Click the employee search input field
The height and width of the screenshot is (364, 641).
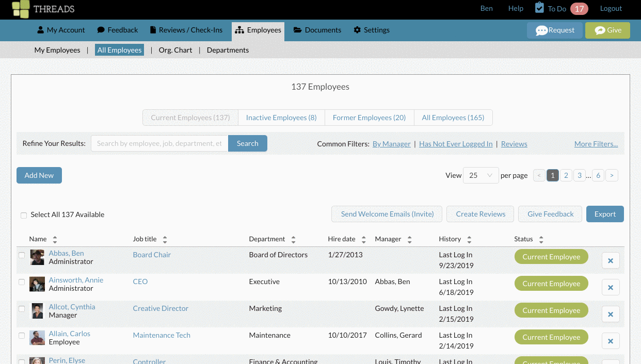(x=159, y=143)
